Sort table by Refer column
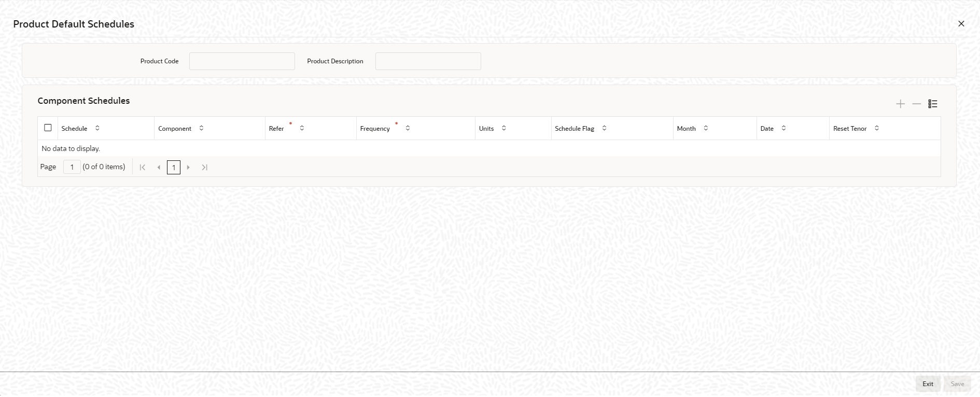980x397 pixels. coord(302,128)
